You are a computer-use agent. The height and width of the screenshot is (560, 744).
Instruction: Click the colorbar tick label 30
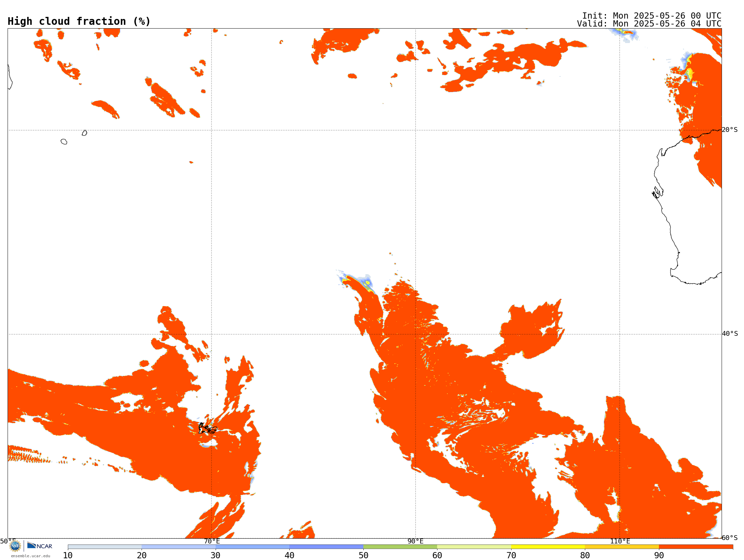point(216,556)
